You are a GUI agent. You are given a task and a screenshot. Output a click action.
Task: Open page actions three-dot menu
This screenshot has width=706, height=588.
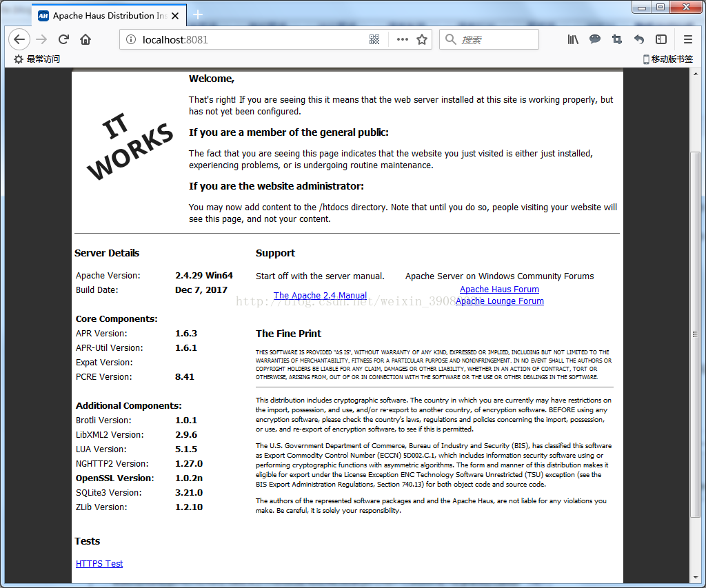pyautogui.click(x=403, y=39)
